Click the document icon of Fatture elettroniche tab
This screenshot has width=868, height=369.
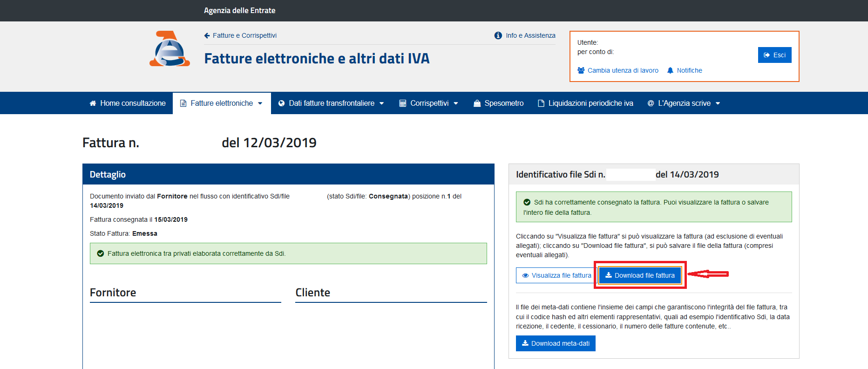pos(183,103)
